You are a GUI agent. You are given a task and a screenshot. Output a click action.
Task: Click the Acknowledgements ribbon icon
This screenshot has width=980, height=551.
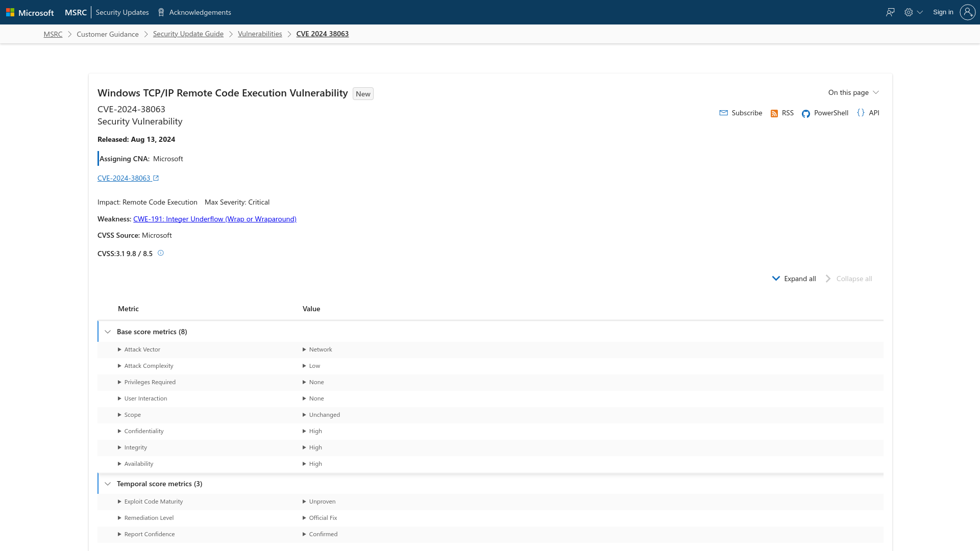[x=161, y=12]
